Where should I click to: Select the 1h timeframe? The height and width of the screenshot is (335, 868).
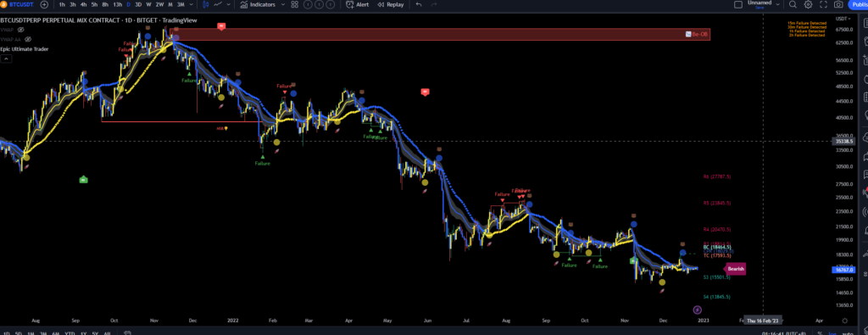tap(62, 4)
